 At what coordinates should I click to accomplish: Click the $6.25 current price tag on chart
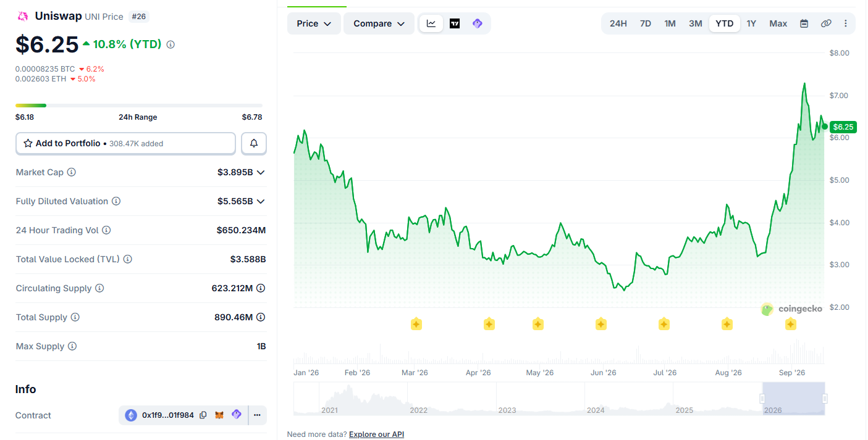point(843,127)
